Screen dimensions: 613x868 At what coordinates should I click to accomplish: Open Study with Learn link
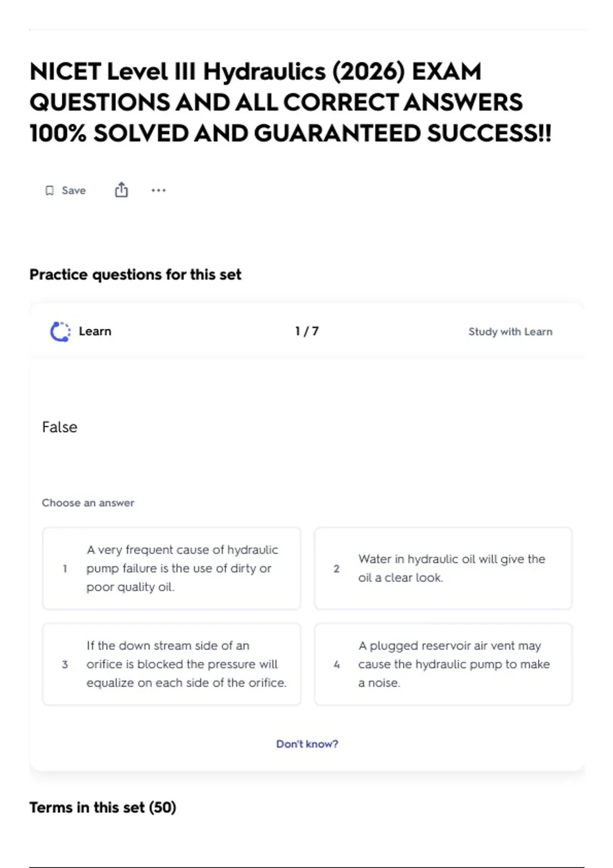pos(510,332)
